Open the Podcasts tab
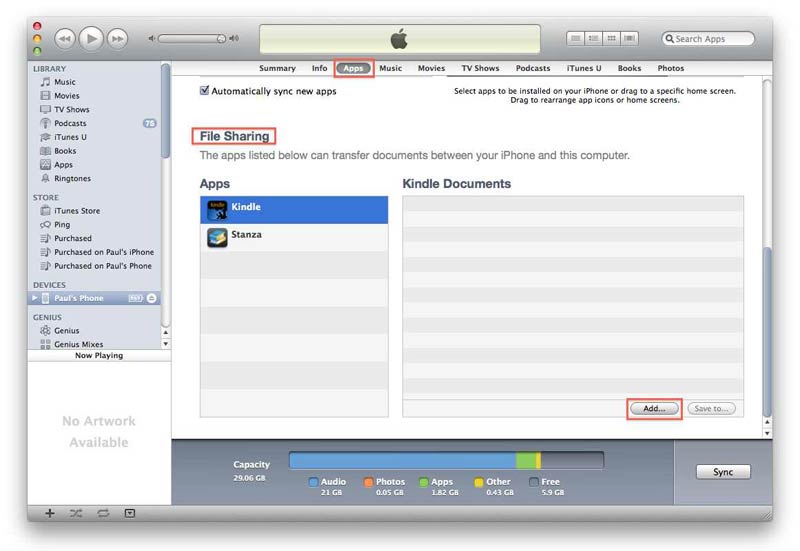 click(x=533, y=68)
